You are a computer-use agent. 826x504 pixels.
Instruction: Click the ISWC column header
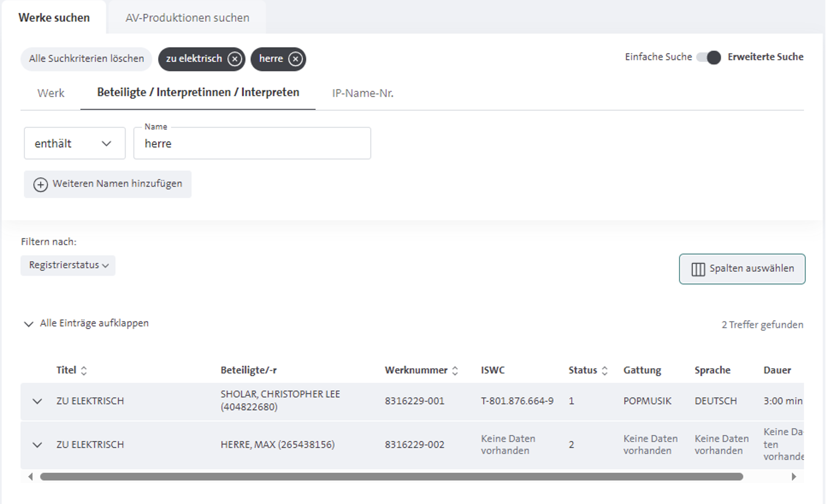pos(493,370)
